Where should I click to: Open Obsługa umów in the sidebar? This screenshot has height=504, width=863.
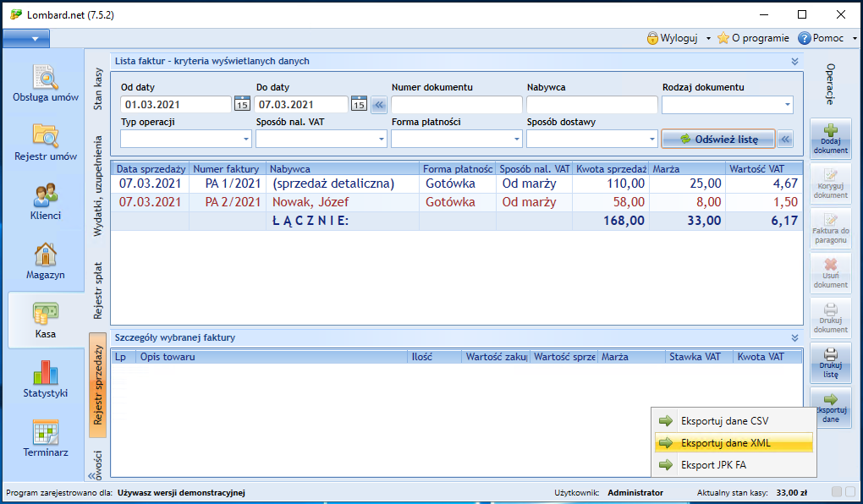click(x=46, y=83)
